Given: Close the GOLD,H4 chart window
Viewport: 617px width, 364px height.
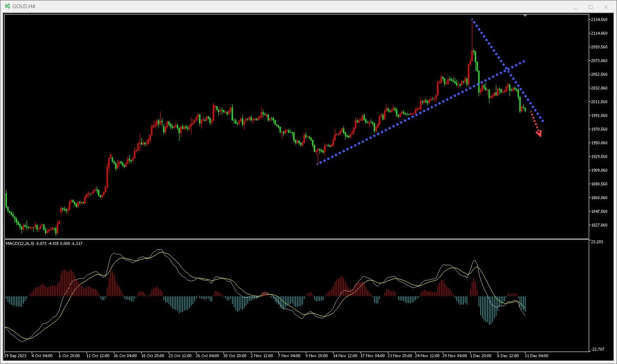Looking at the screenshot, I should 606,7.
